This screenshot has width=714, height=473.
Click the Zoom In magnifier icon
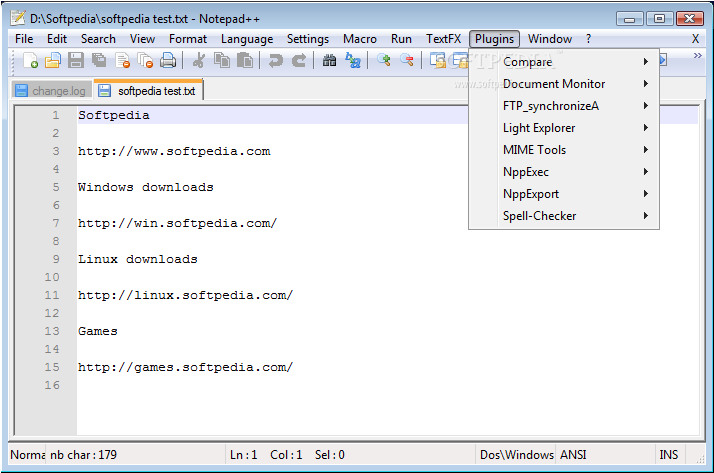(383, 60)
